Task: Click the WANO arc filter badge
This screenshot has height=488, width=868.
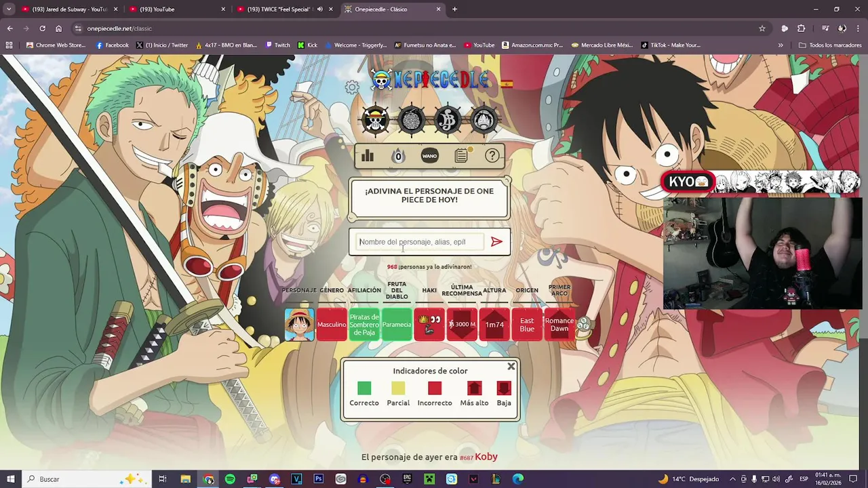Action: [429, 156]
